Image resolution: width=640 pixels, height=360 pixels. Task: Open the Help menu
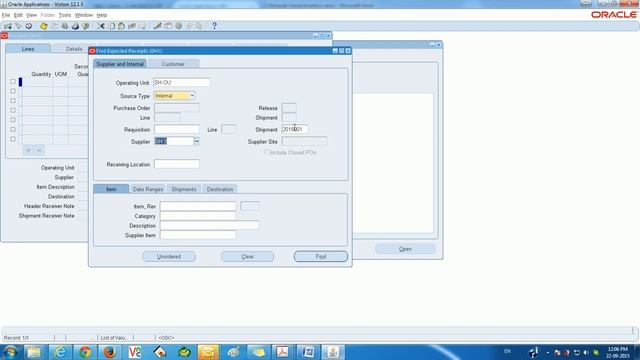click(102, 15)
